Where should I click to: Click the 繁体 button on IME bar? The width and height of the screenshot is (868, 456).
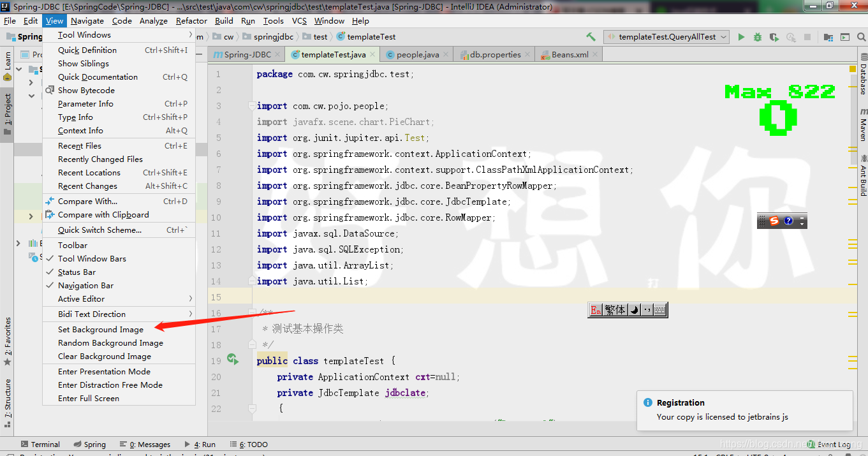tap(615, 310)
